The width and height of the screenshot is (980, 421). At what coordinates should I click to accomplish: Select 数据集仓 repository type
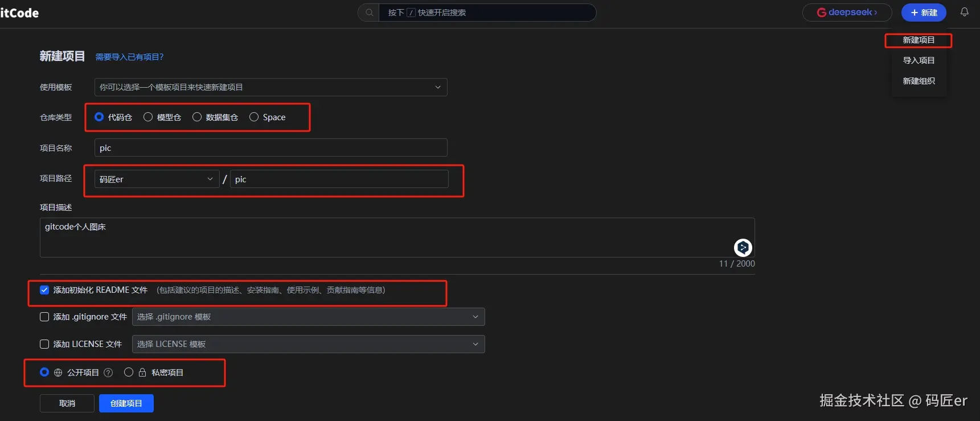click(x=197, y=117)
